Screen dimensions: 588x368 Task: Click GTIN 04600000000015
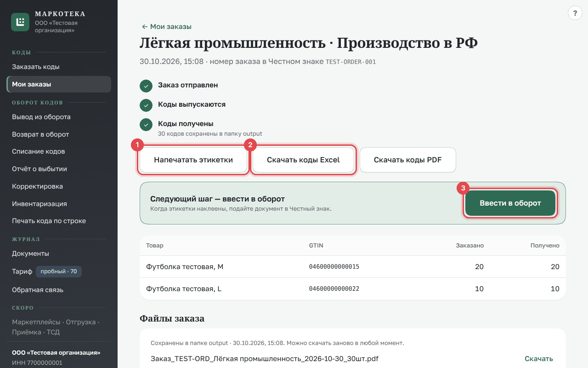click(334, 267)
